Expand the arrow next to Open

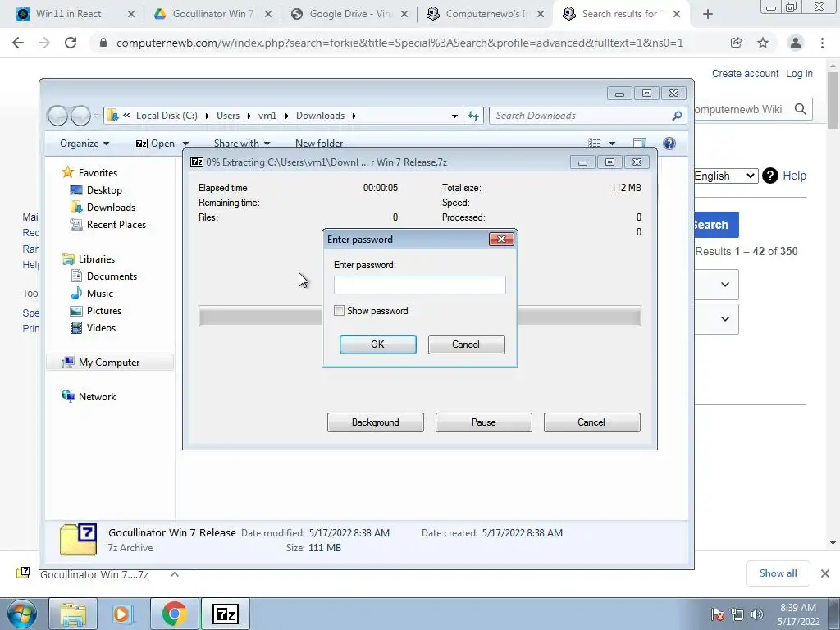point(186,144)
